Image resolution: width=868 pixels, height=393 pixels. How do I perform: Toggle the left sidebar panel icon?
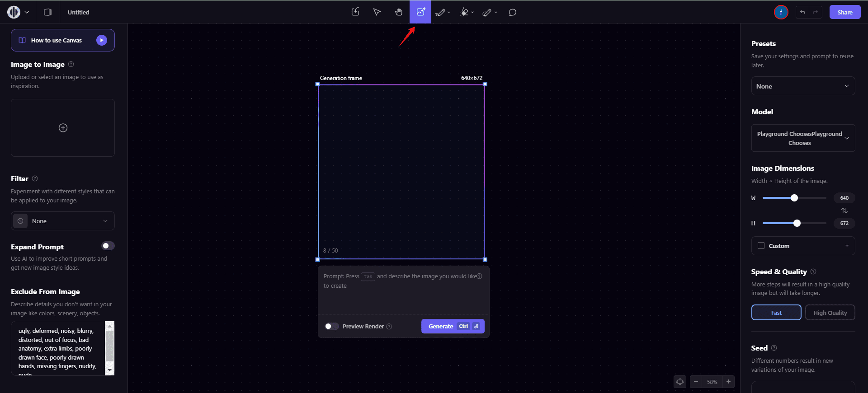47,12
